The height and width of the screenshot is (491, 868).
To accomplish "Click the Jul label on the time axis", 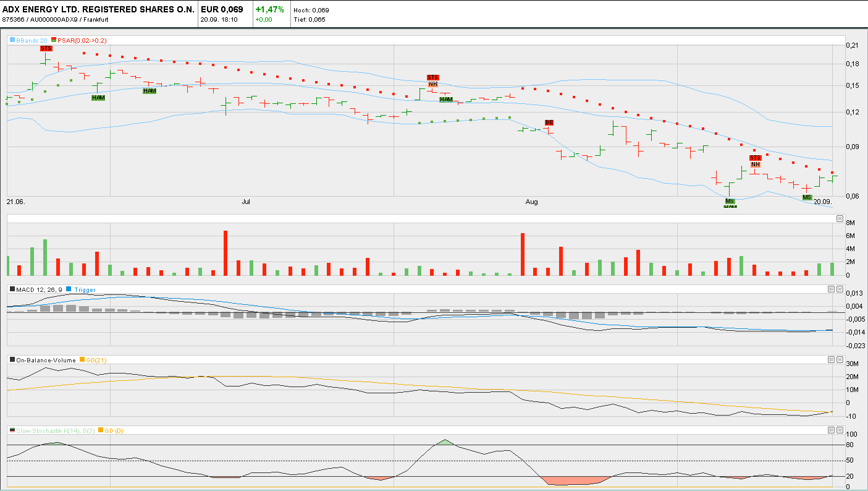I will [246, 202].
